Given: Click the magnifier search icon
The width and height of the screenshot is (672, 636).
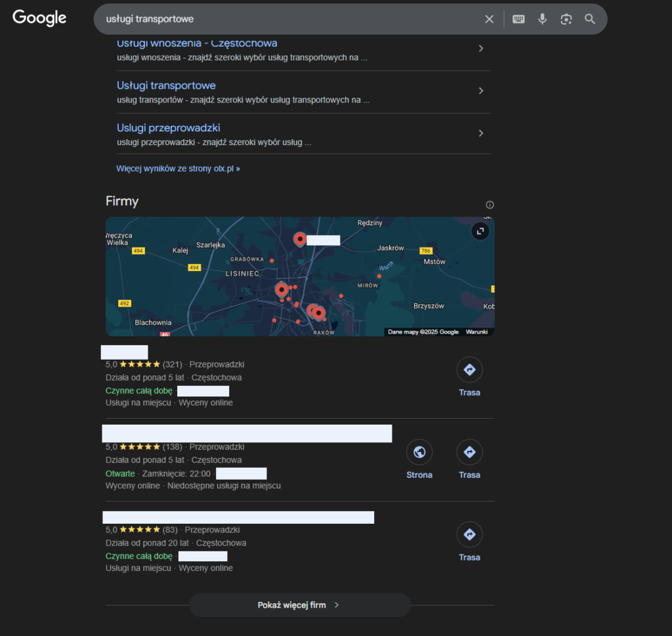Looking at the screenshot, I should click(590, 19).
